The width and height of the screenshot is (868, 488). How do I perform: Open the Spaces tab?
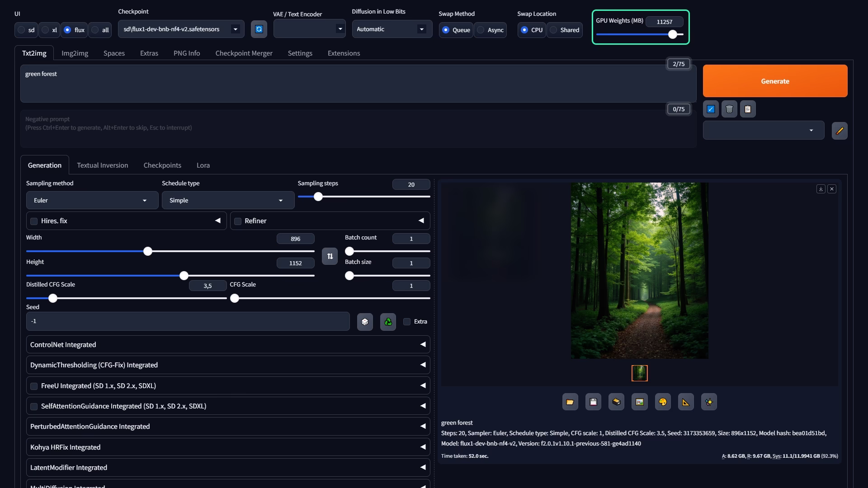[114, 53]
